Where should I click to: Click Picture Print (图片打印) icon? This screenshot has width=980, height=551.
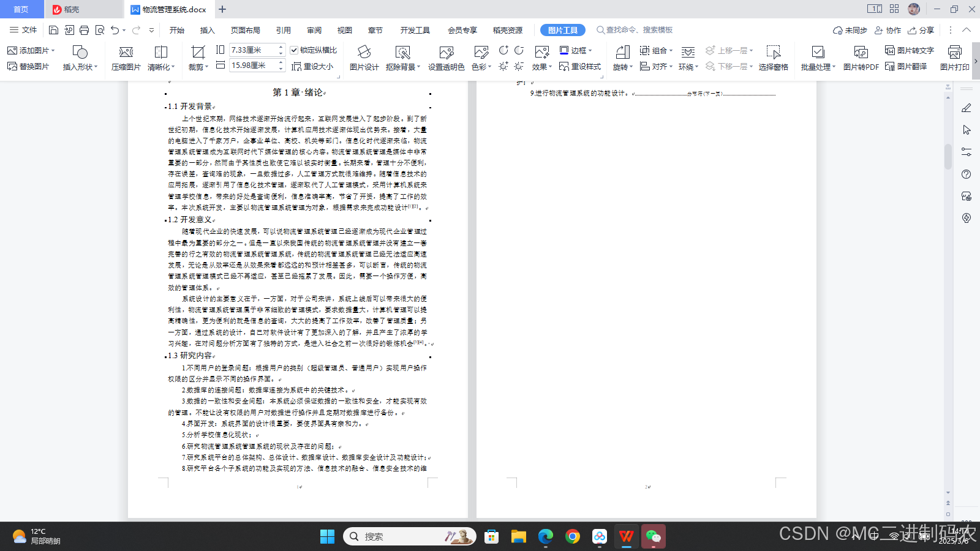(955, 58)
